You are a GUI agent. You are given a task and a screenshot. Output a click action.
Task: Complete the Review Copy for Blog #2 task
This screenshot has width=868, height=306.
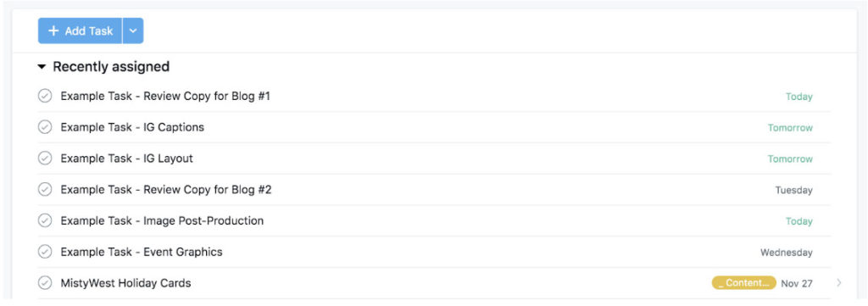coord(45,190)
